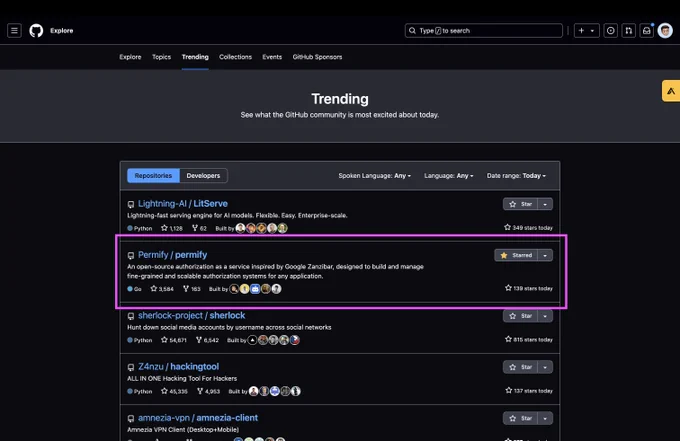Open the Pull requests icon in header
Viewport: 680px width, 441px height.
628,31
